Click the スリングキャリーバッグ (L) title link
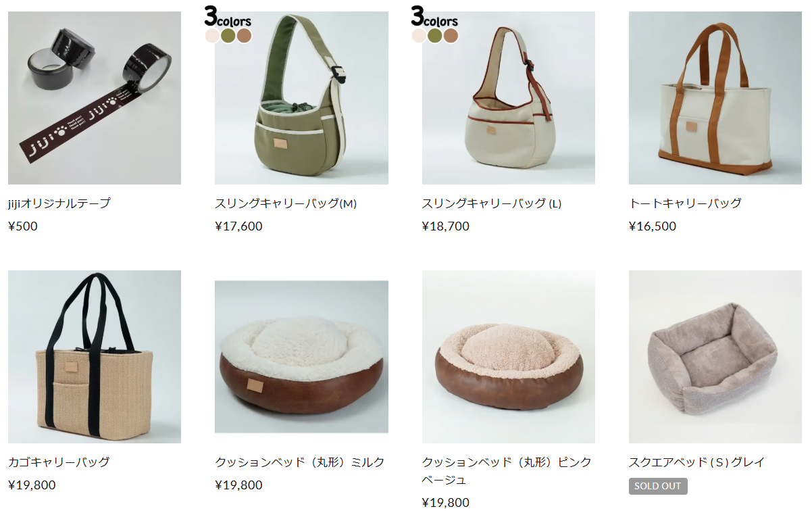Screen dimensions: 812x515 click(492, 203)
